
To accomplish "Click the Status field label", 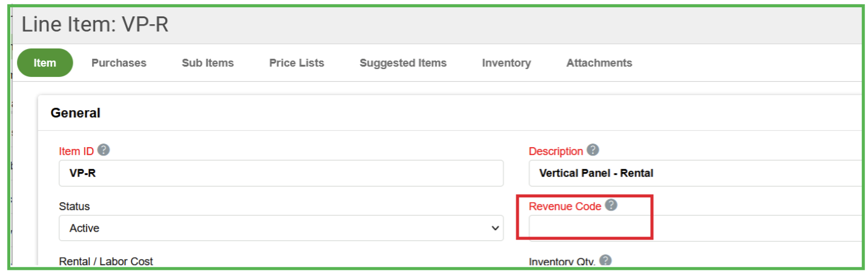I will point(74,206).
